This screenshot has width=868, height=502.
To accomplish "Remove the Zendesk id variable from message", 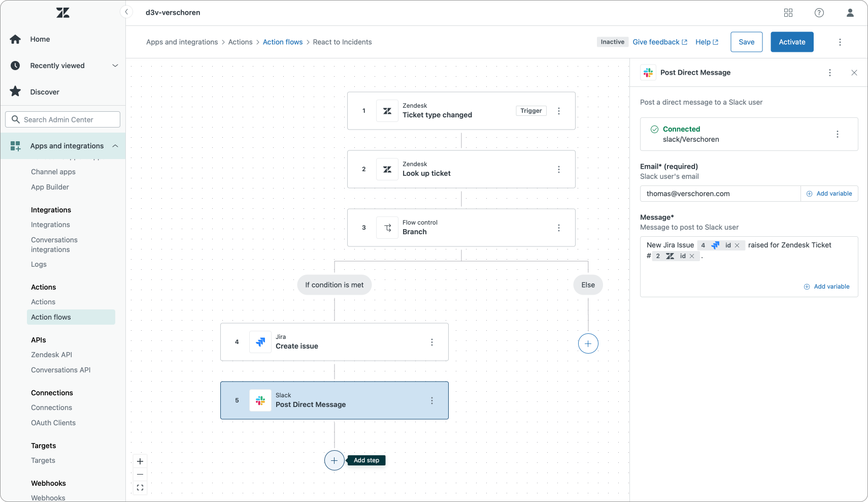I will (692, 256).
